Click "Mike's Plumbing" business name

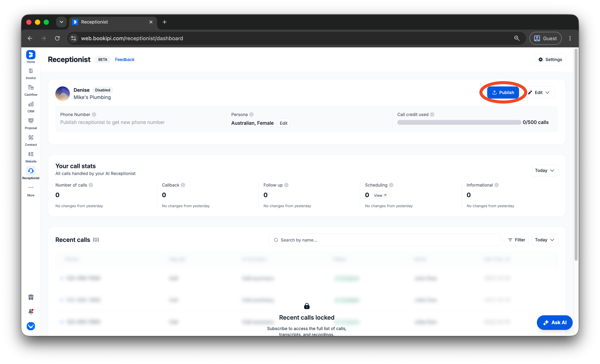92,97
